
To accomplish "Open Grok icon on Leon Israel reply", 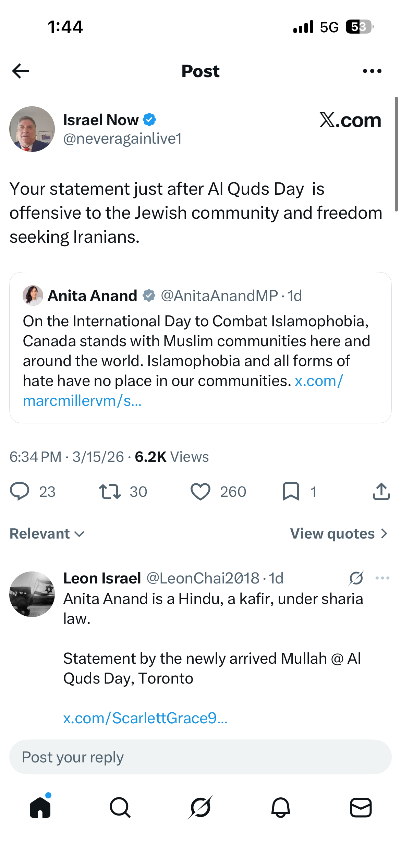I will point(356,578).
